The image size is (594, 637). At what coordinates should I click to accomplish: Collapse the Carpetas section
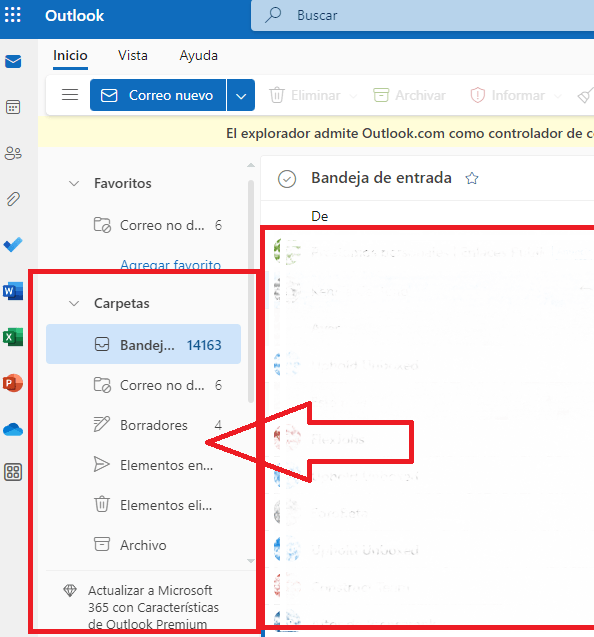click(x=74, y=303)
